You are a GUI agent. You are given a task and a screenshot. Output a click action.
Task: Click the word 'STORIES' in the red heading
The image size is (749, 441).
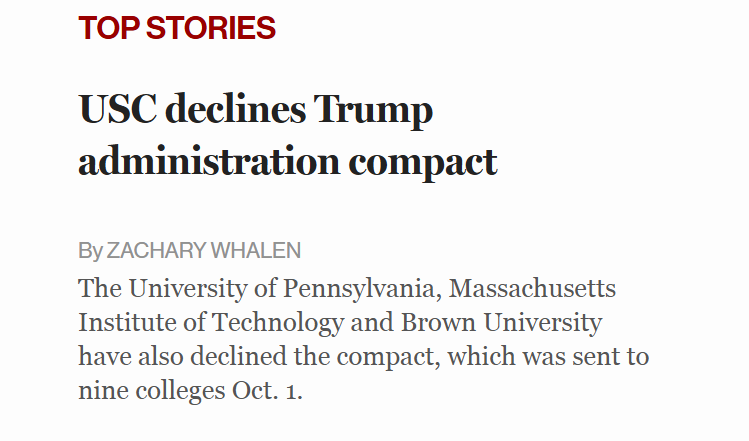[211, 28]
